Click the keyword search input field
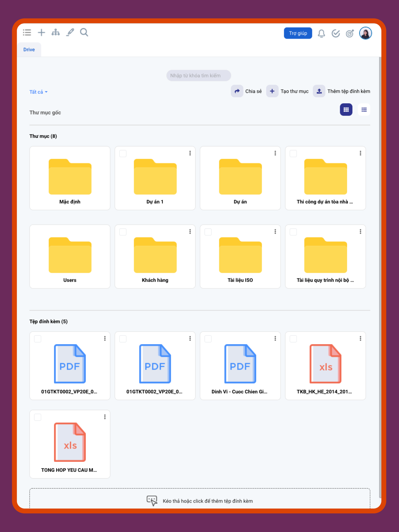 [199, 75]
